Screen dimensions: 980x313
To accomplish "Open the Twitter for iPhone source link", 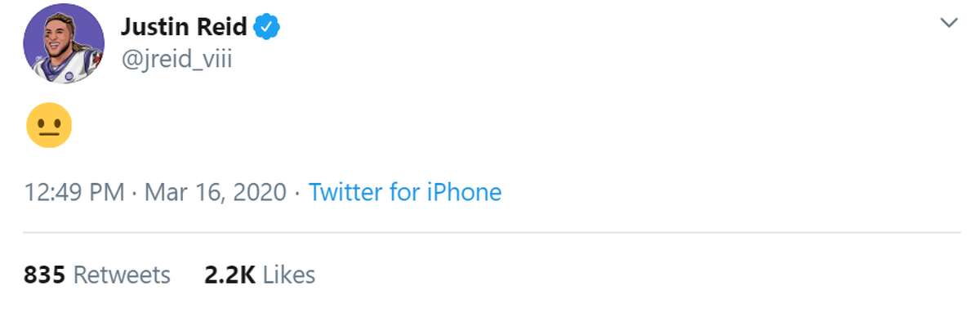I will 405,192.
